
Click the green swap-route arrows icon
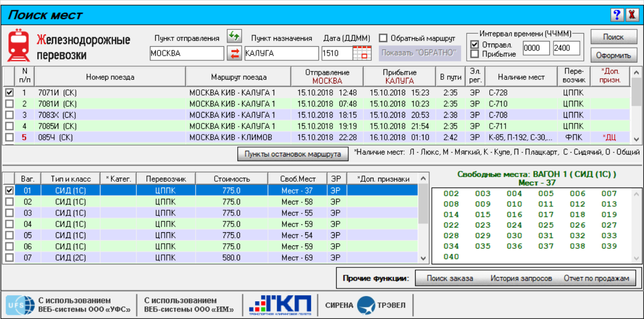(234, 36)
